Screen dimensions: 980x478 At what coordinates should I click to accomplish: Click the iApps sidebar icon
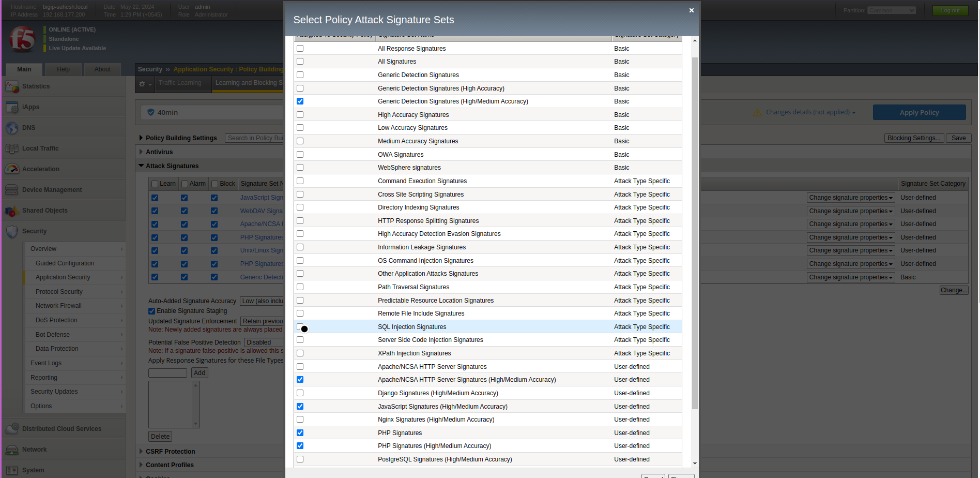tap(12, 107)
